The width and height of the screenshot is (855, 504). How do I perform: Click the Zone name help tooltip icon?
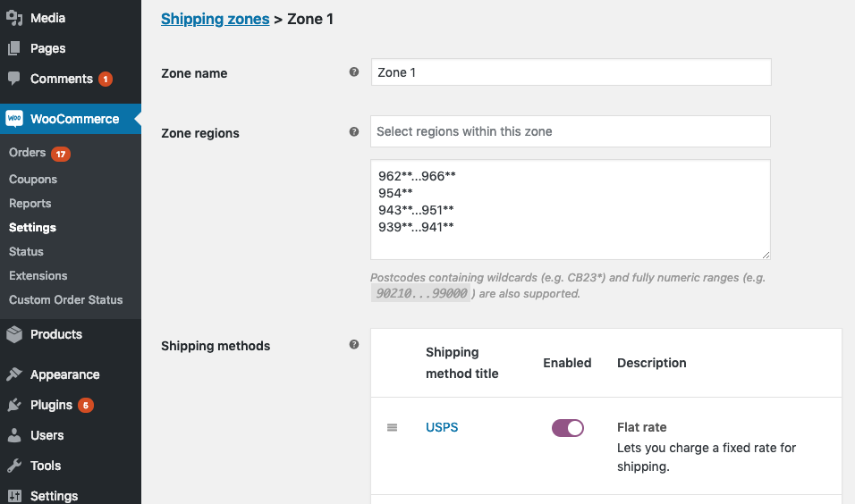354,71
